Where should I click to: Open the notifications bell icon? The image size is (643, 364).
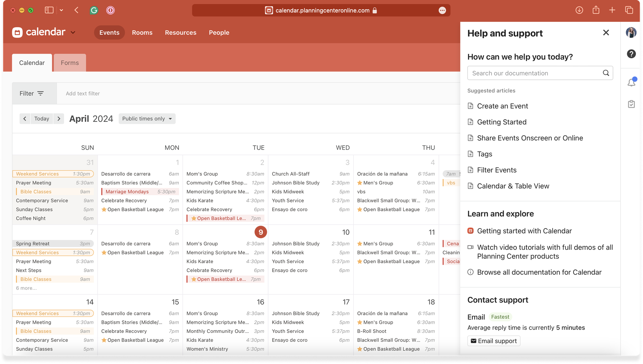point(631,82)
